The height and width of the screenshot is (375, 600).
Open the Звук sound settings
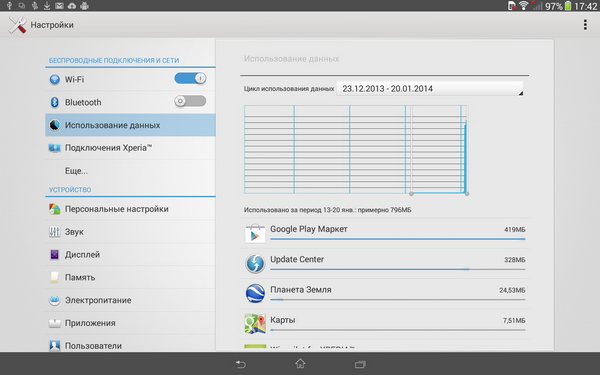130,232
